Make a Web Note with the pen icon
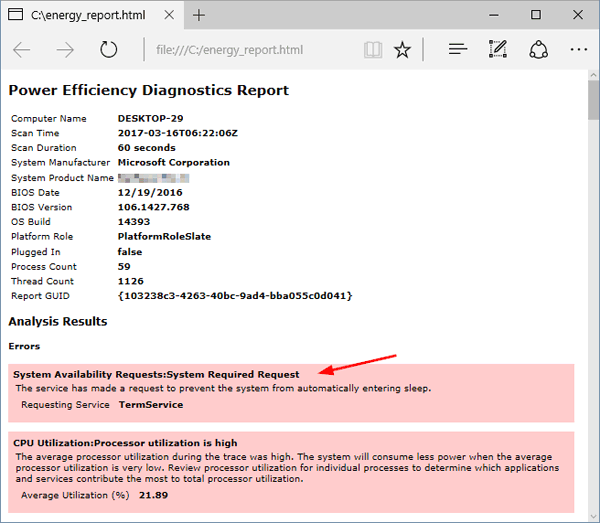This screenshot has width=600, height=523. coord(497,50)
